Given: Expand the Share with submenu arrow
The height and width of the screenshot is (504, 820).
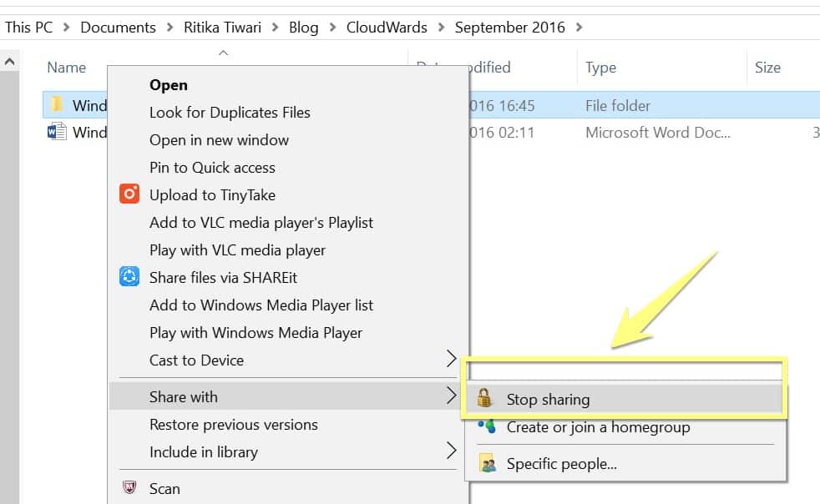Looking at the screenshot, I should point(451,396).
